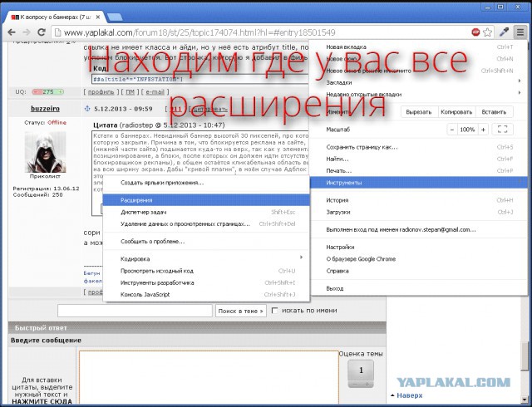Click the address bar URL
Viewport: 532px width, 407px height.
point(199,32)
